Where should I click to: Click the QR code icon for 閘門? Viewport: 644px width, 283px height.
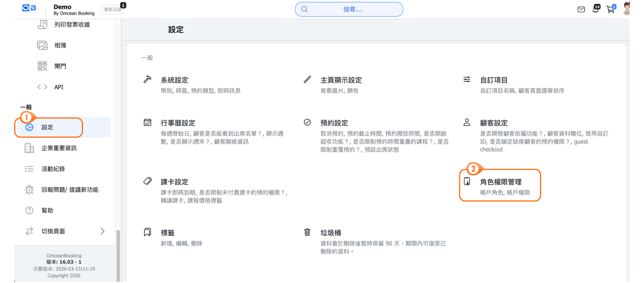tap(42, 66)
